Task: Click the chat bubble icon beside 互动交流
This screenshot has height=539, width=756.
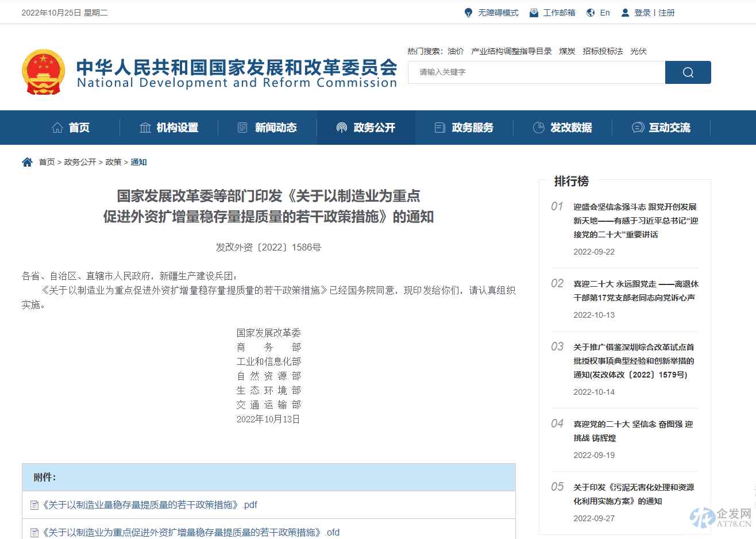Action: click(x=637, y=128)
